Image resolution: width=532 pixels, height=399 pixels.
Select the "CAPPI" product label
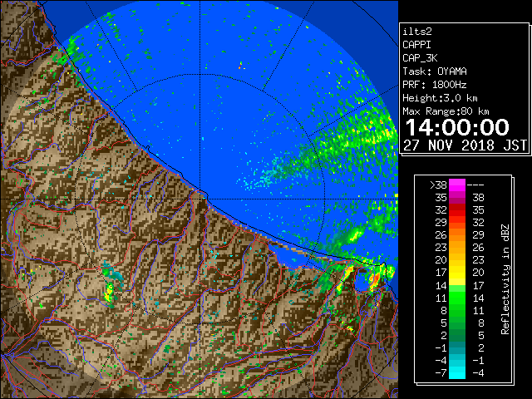416,45
